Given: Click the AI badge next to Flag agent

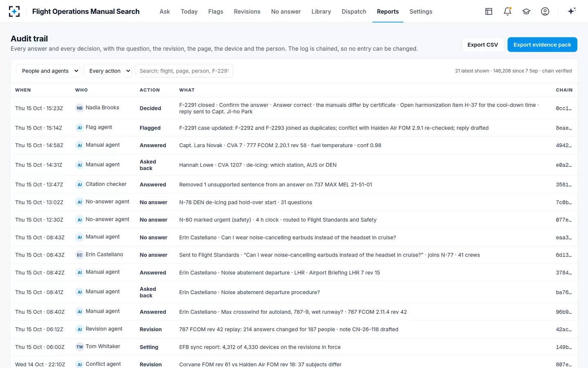Looking at the screenshot, I should pyautogui.click(x=80, y=128).
